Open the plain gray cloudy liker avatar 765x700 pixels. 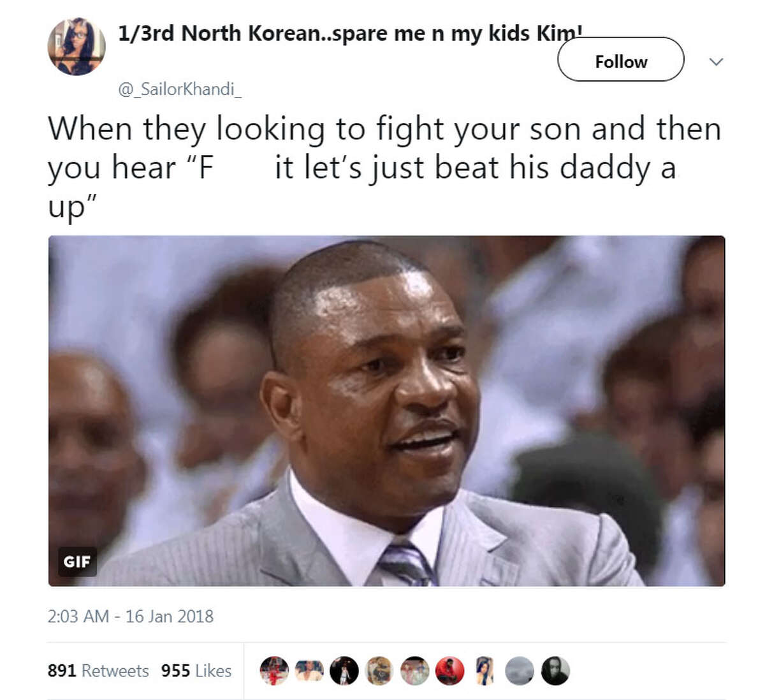(520, 671)
